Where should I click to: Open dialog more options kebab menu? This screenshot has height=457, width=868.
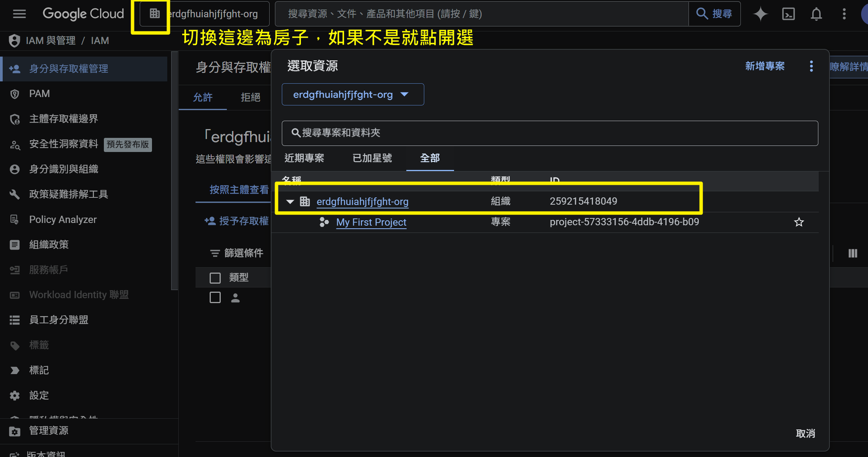811,66
